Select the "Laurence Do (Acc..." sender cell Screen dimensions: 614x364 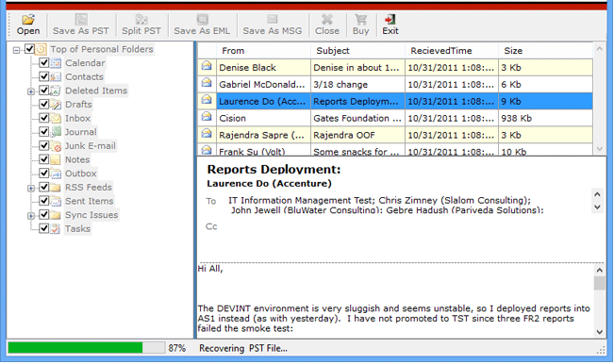click(x=263, y=101)
